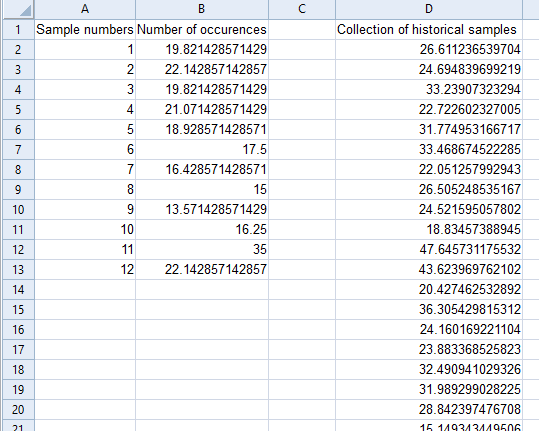Select row 20 header
The width and height of the screenshot is (539, 431).
(18, 409)
